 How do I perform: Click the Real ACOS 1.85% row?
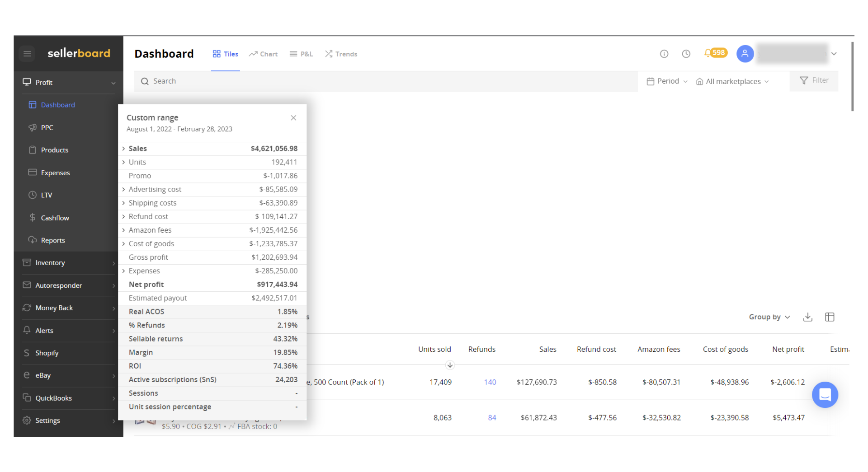(212, 312)
